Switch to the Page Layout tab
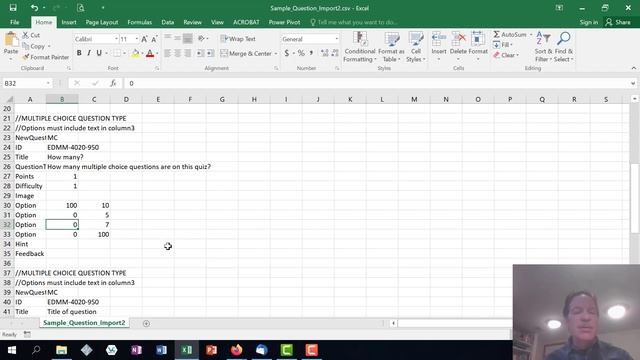The width and height of the screenshot is (640, 360). click(x=102, y=22)
